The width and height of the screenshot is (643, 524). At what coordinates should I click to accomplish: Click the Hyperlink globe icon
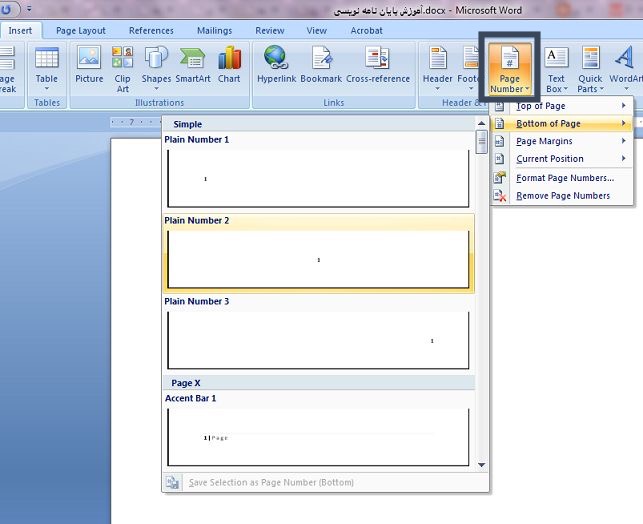click(x=275, y=60)
